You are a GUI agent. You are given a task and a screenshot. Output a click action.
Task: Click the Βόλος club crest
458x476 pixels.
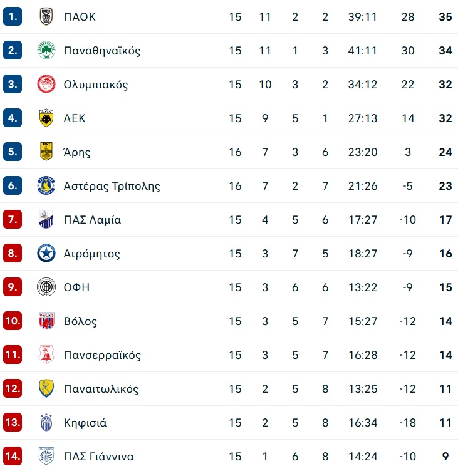click(46, 321)
